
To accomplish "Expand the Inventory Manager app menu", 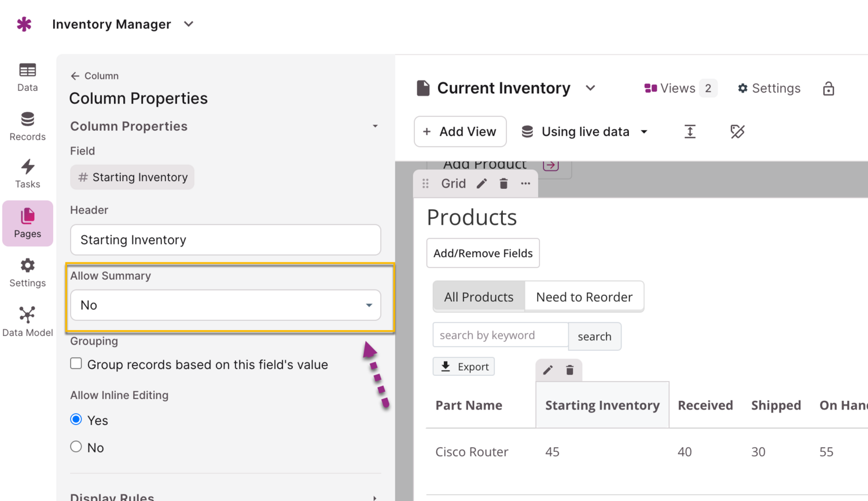I will point(189,24).
